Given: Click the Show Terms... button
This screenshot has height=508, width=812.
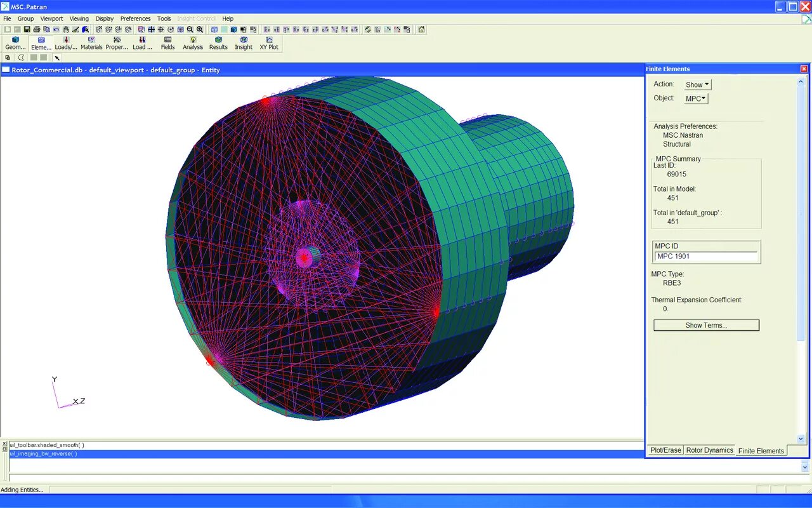Looking at the screenshot, I should coord(706,325).
